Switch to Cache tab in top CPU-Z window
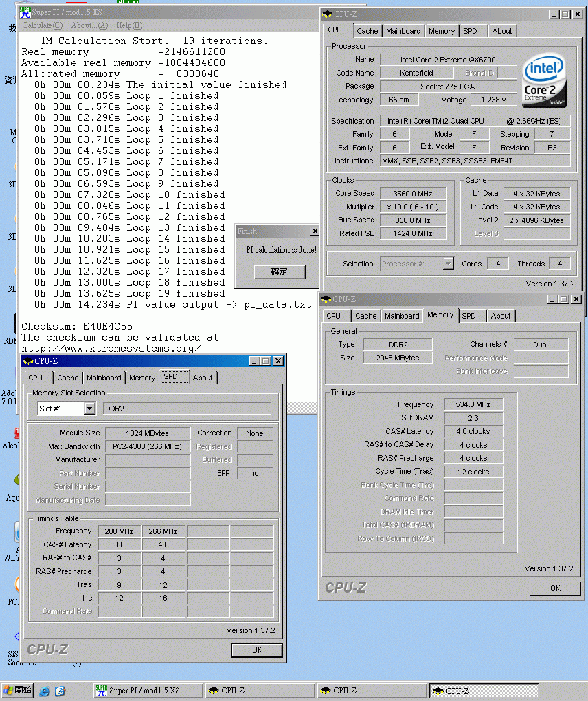Screen dimensions: 588x701 (x=367, y=31)
